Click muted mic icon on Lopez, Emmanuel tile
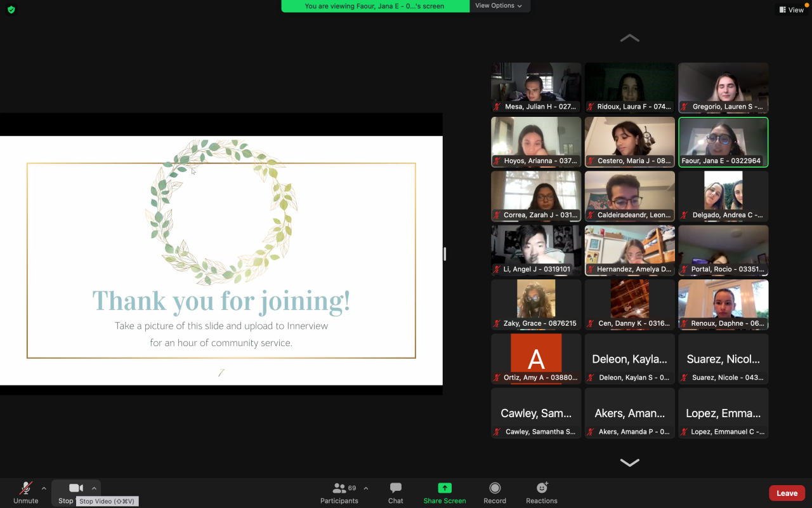This screenshot has height=508, width=812. pyautogui.click(x=684, y=432)
